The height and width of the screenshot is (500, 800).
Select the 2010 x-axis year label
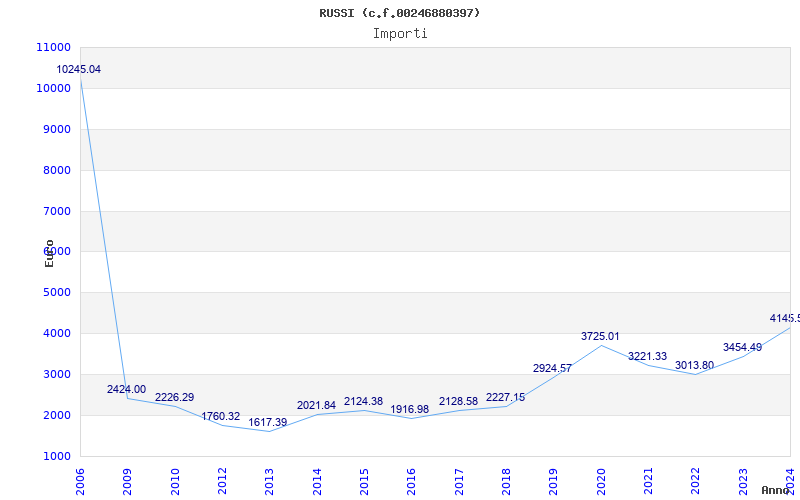point(175,482)
